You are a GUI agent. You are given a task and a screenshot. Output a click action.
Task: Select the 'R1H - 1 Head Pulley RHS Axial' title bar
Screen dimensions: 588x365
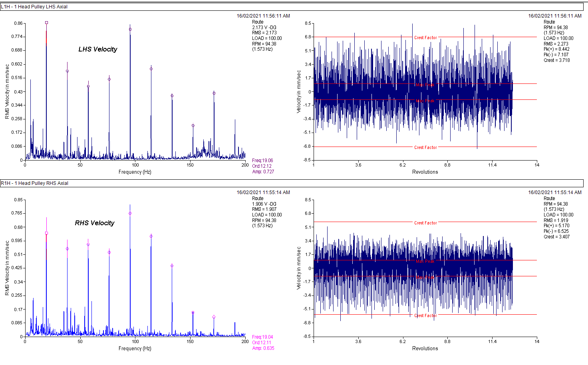click(x=34, y=183)
